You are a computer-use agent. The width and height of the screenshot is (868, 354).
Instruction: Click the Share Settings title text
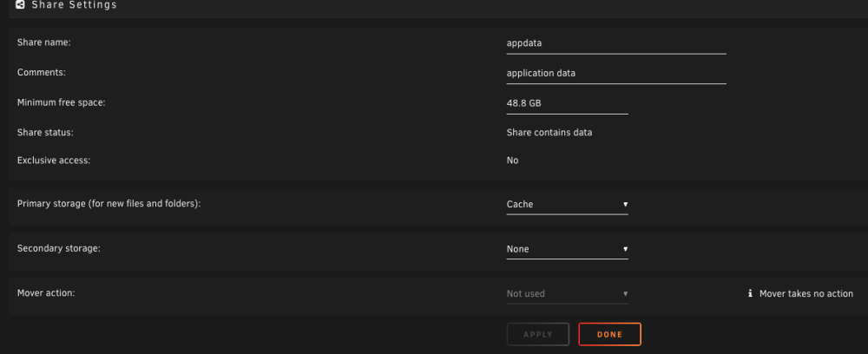coord(74,5)
